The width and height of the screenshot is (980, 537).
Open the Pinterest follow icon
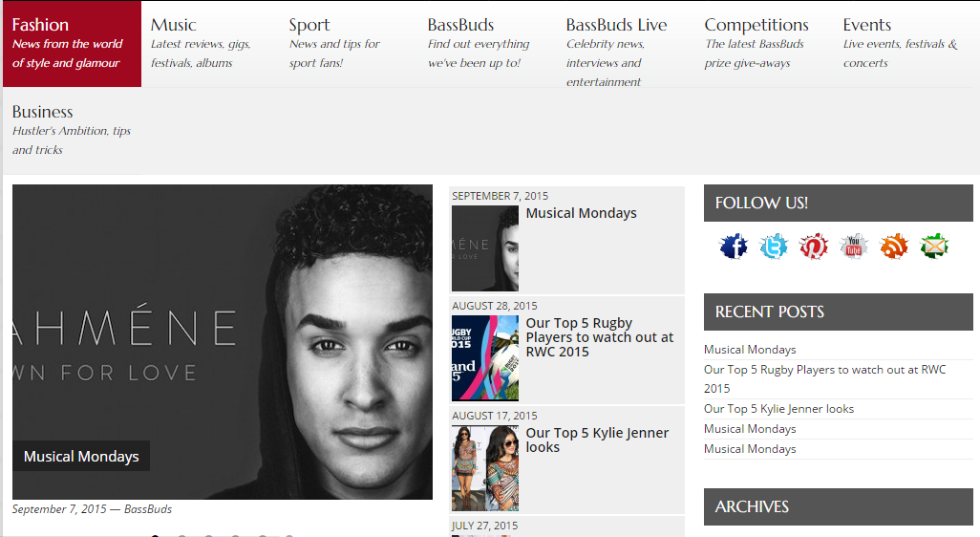point(813,247)
